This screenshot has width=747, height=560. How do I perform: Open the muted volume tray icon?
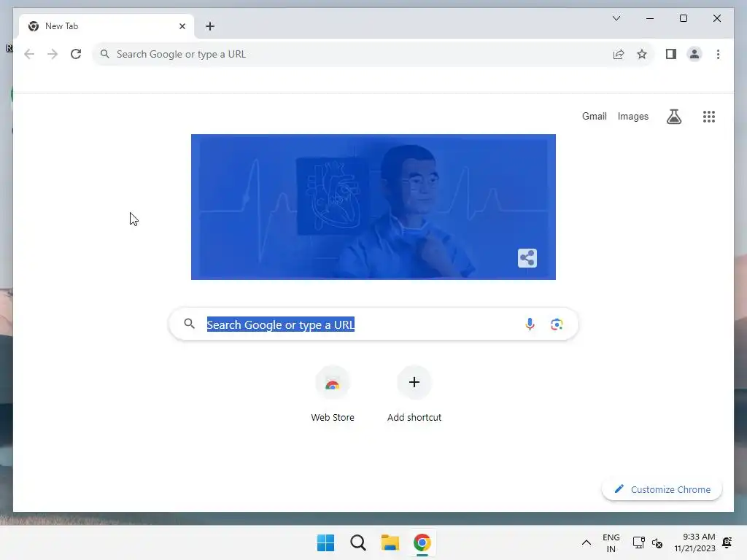[x=657, y=542]
